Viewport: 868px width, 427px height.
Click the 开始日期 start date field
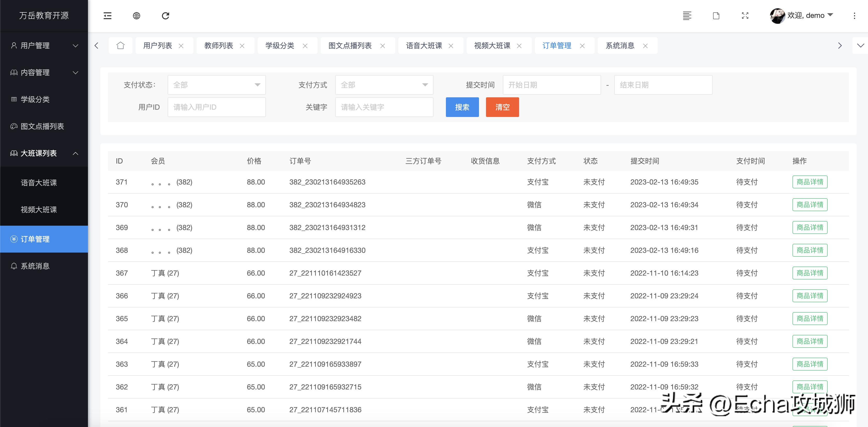(552, 85)
